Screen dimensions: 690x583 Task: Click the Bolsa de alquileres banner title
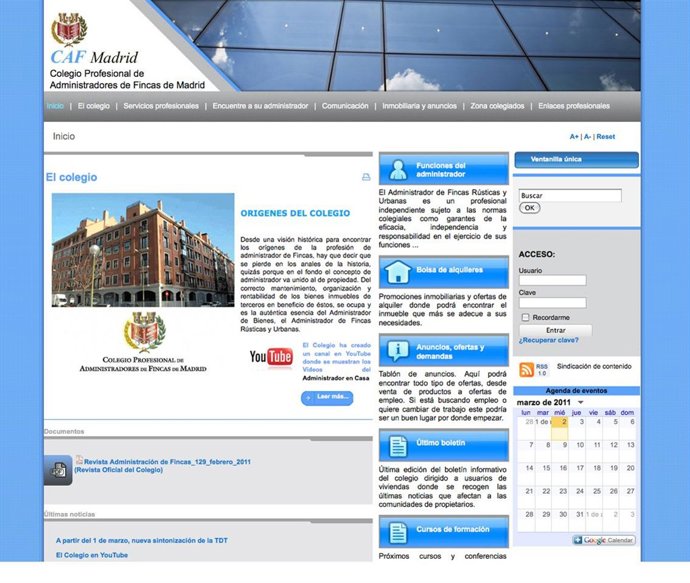click(449, 270)
